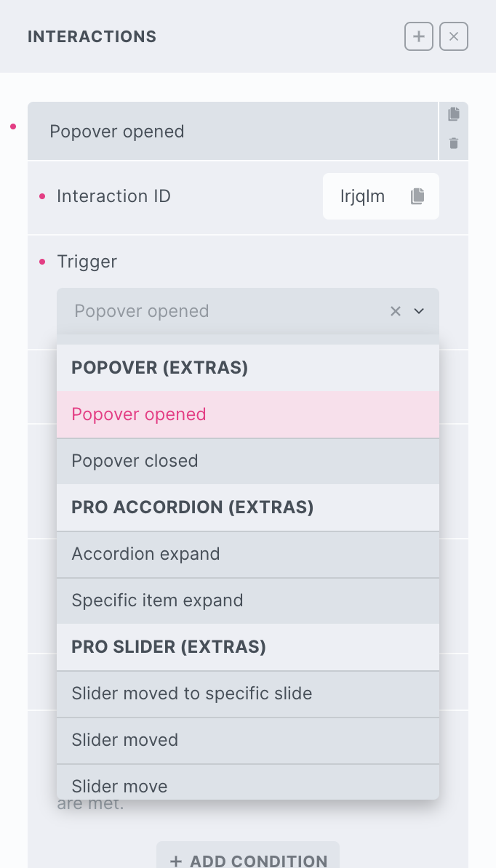Close the Interactions panel
Image resolution: width=496 pixels, height=868 pixels.
click(454, 36)
